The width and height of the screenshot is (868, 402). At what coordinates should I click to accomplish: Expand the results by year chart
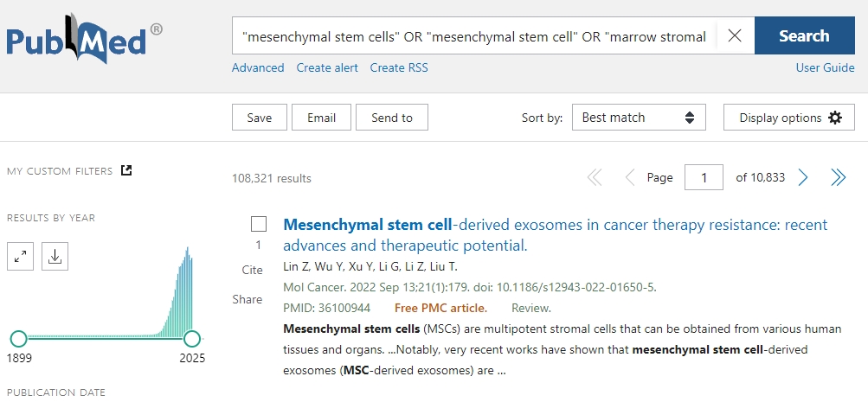(21, 256)
